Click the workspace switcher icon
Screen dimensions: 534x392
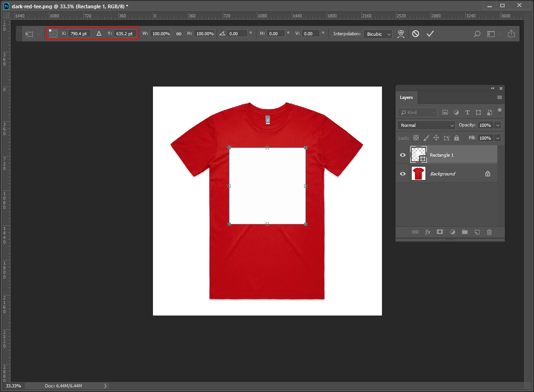tap(491, 34)
